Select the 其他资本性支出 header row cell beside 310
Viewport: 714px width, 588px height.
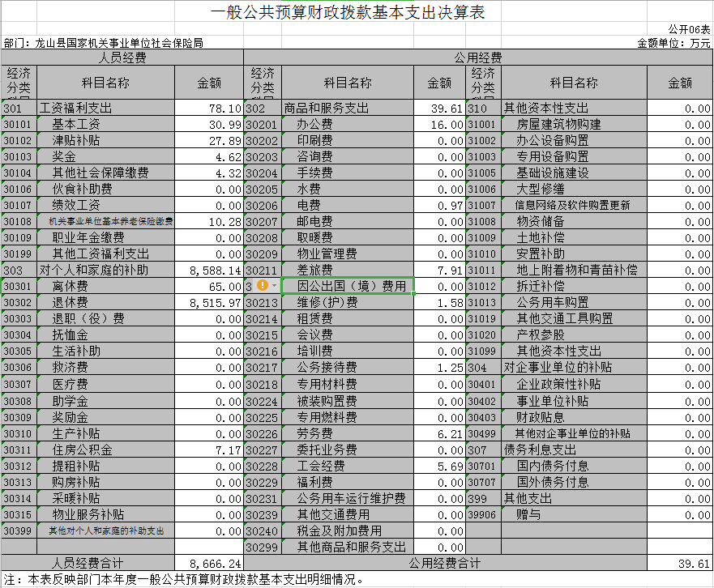(574, 108)
